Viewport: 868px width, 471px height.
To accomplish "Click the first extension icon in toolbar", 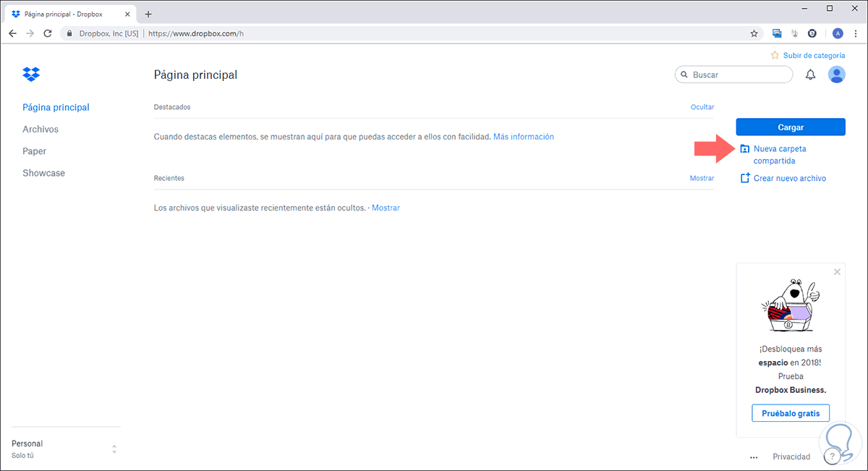I will click(777, 33).
